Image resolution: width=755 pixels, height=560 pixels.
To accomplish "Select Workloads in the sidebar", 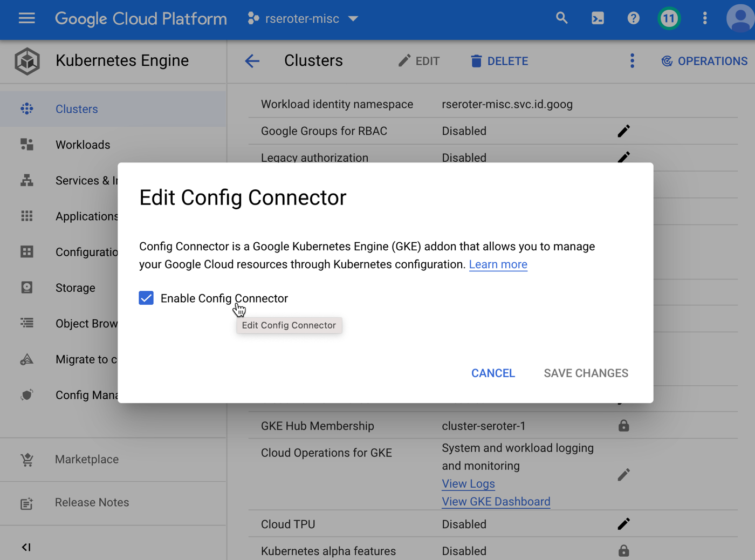I will tap(83, 145).
